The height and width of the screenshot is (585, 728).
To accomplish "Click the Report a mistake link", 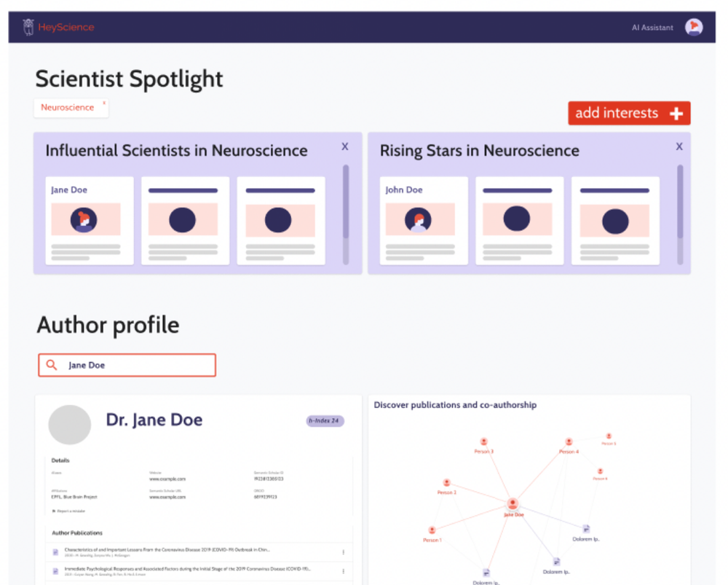I will [x=69, y=511].
